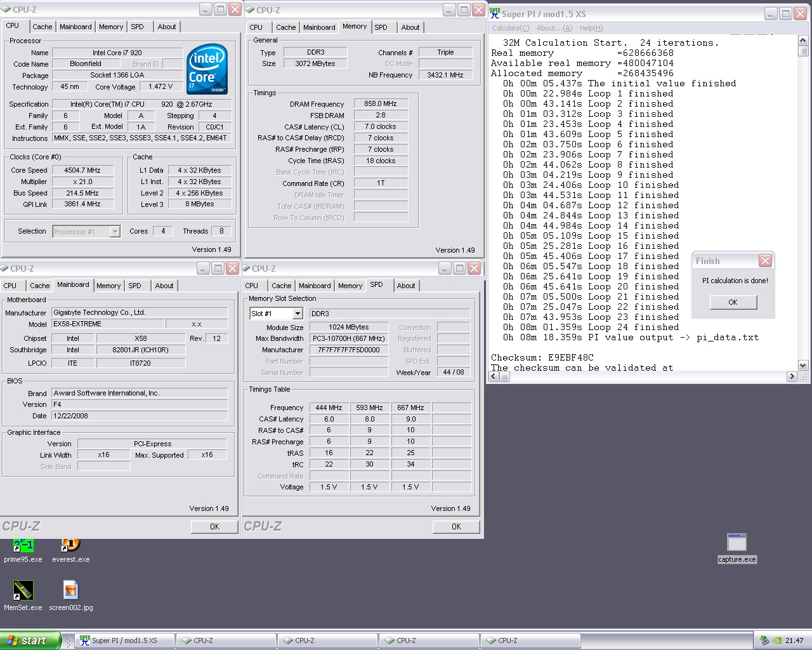Click Super PI vertical scrollbar down arrow
Screen dimensions: 812x650
(x=802, y=366)
